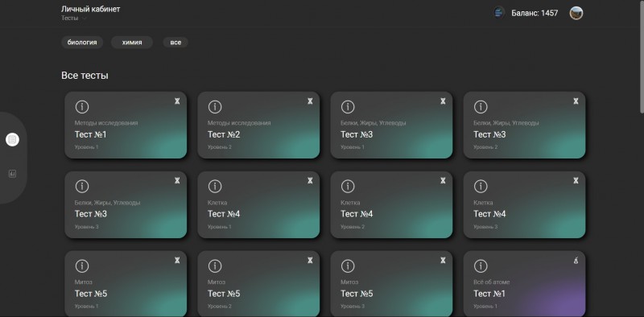Viewport: 644px width, 317px height.
Task: Click DNA icon on Тест №3 Уровень 2
Action: click(x=576, y=101)
